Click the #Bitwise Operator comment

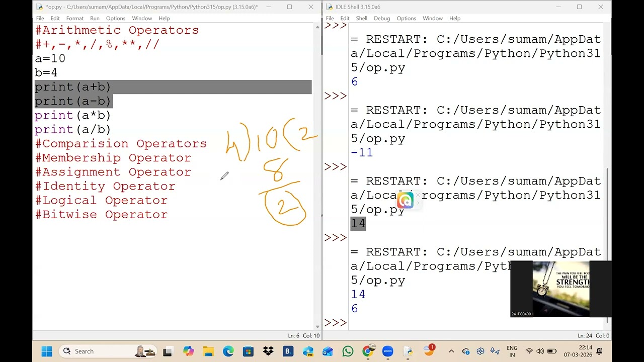(101, 214)
